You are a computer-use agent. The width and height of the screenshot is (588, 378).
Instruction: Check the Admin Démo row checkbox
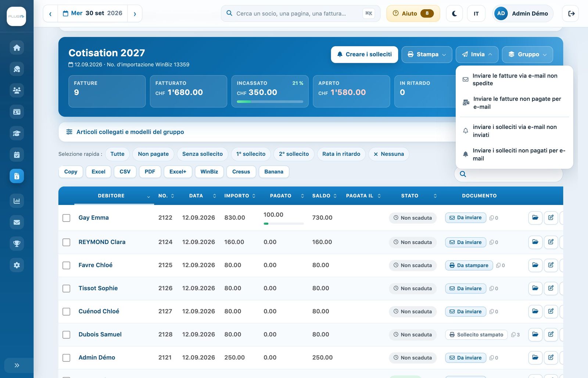tap(67, 358)
